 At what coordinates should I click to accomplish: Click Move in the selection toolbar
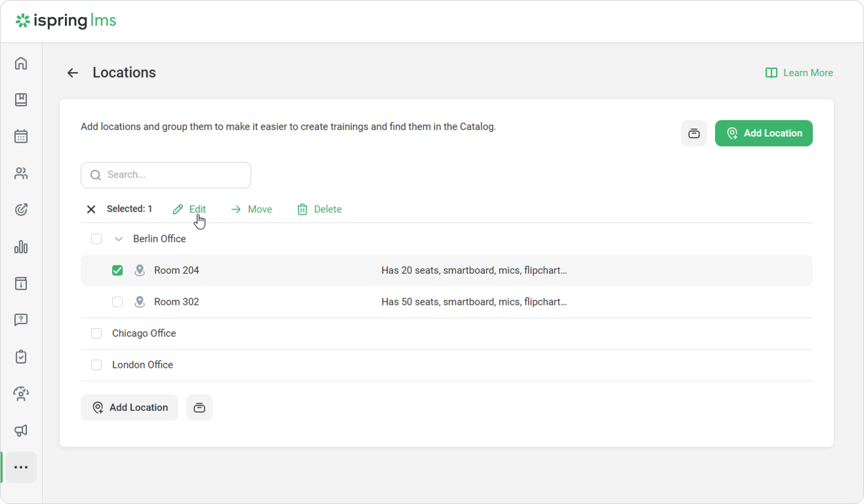pos(252,209)
